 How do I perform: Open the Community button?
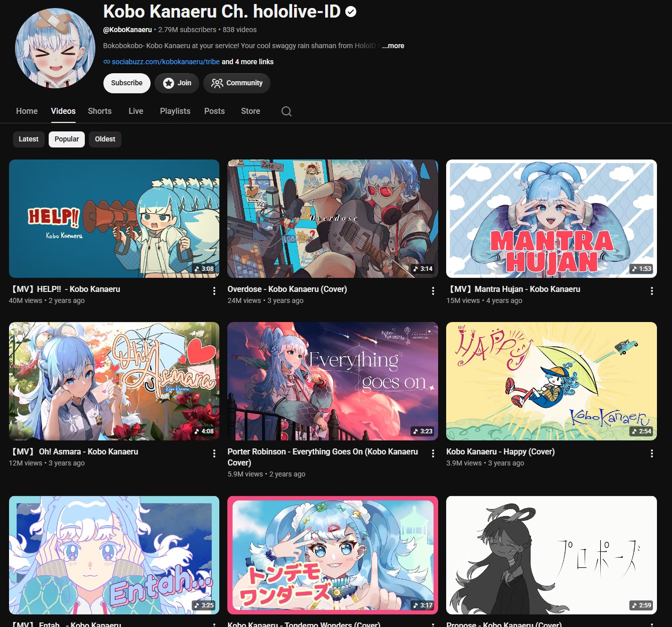[x=237, y=83]
